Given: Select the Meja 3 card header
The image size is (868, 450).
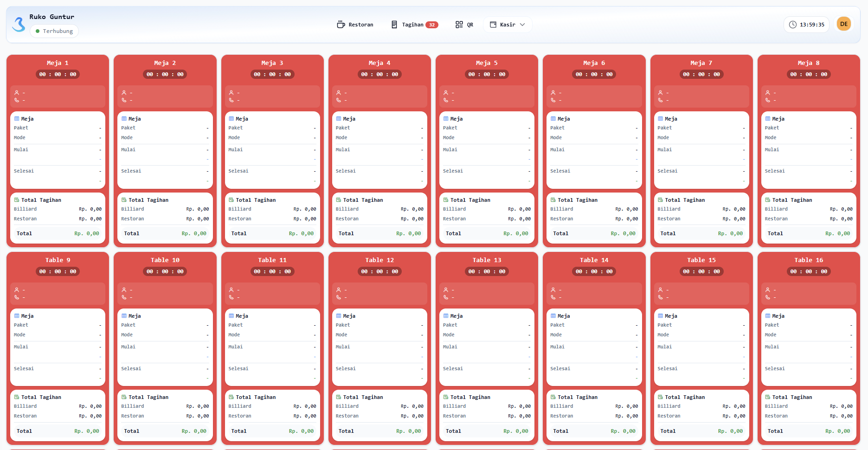Looking at the screenshot, I should (x=272, y=63).
